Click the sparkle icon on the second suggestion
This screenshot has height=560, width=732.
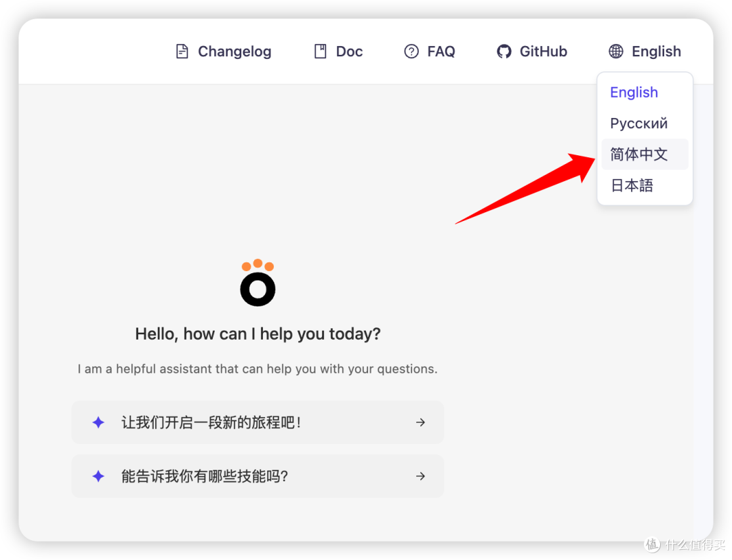[98, 476]
